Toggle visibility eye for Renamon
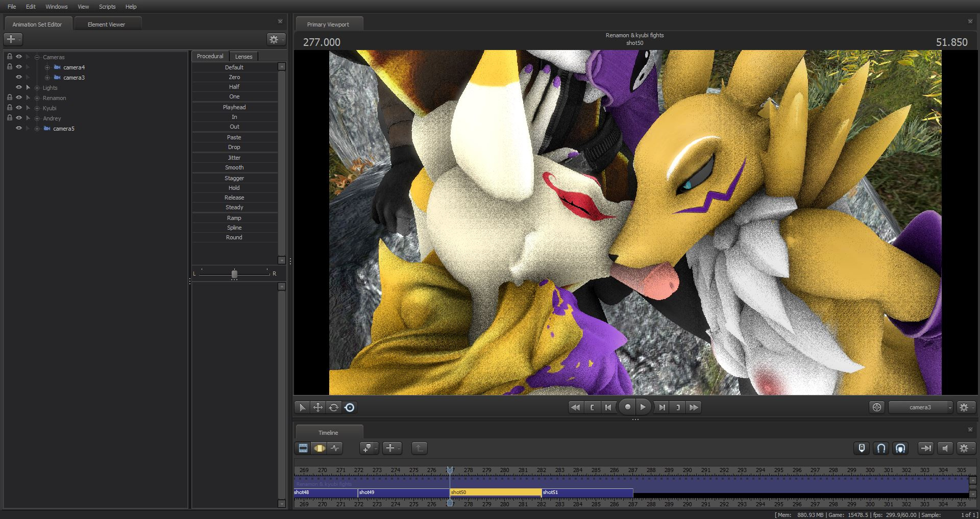The width and height of the screenshot is (980, 519). click(x=19, y=97)
